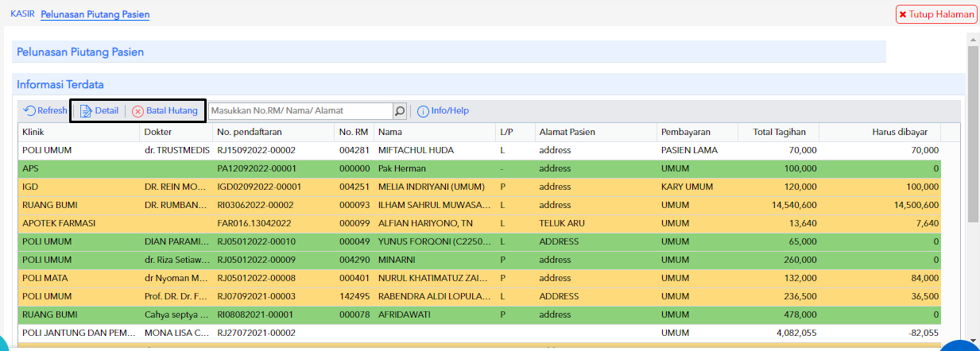Select the ALFIAN HARIYONO, TN row

point(479,223)
